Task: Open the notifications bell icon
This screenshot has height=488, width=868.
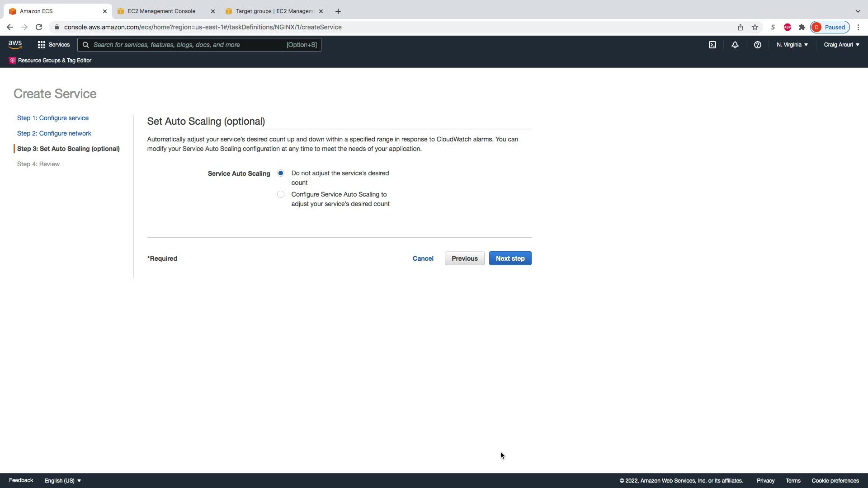Action: tap(735, 45)
